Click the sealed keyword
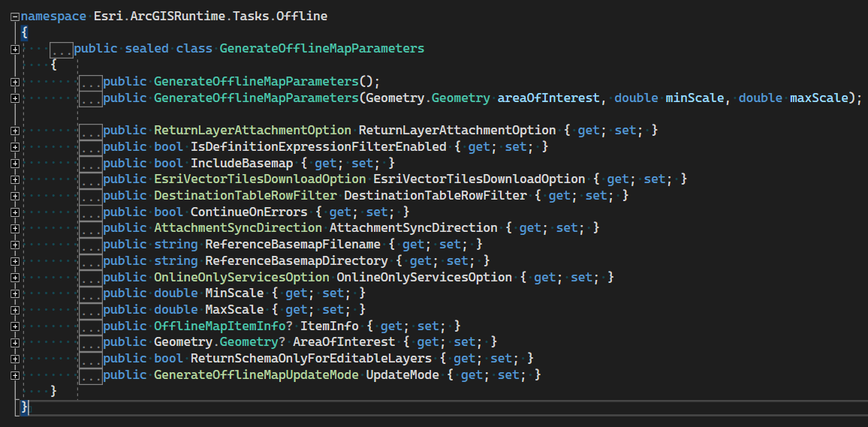 pos(146,49)
